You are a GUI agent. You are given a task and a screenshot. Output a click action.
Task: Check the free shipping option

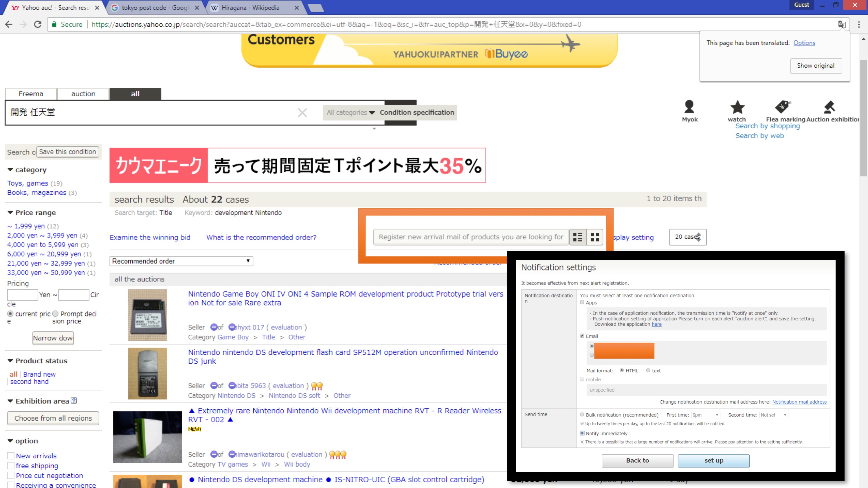[x=11, y=466]
